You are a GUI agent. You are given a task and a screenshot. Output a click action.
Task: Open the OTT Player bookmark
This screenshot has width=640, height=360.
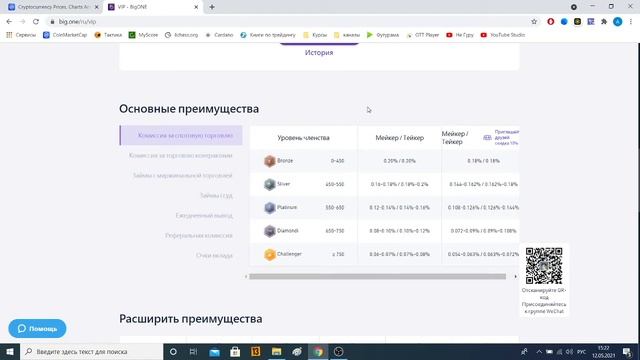pyautogui.click(x=423, y=35)
